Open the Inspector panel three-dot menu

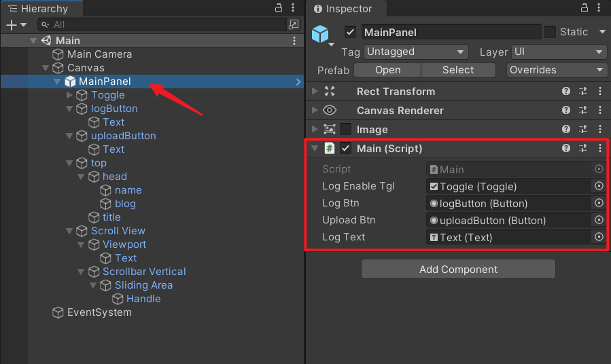[x=599, y=7]
